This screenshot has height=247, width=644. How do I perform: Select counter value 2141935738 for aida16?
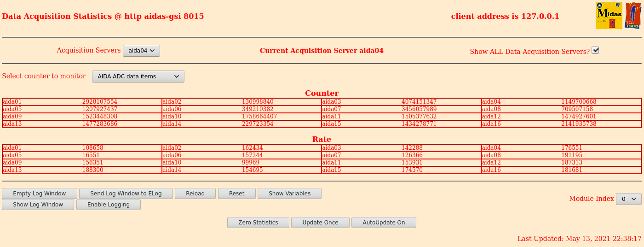tap(579, 124)
